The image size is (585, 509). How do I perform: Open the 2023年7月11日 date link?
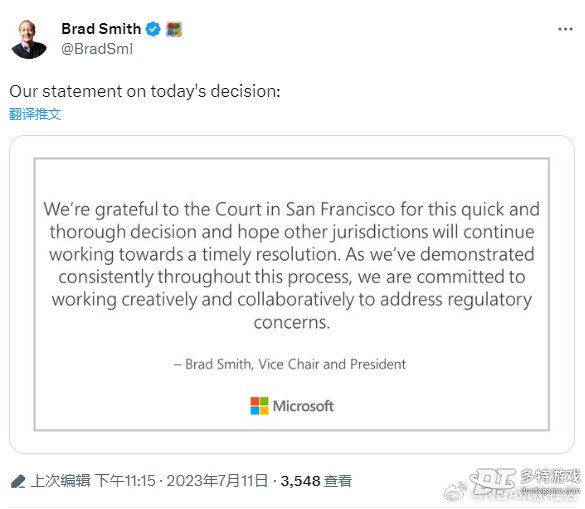pos(217,481)
